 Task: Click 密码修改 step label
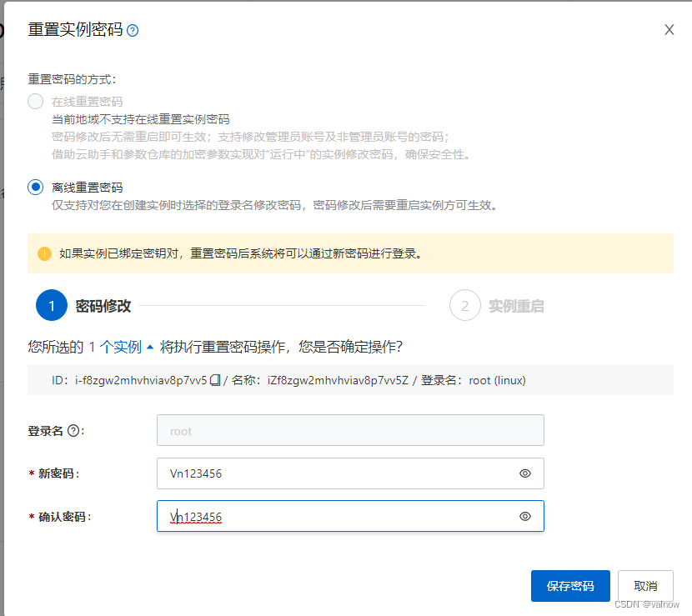[103, 306]
